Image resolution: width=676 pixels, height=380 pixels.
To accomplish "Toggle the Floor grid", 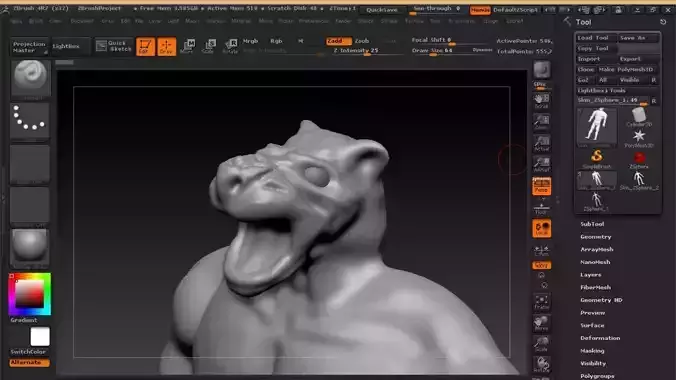I will click(x=541, y=208).
